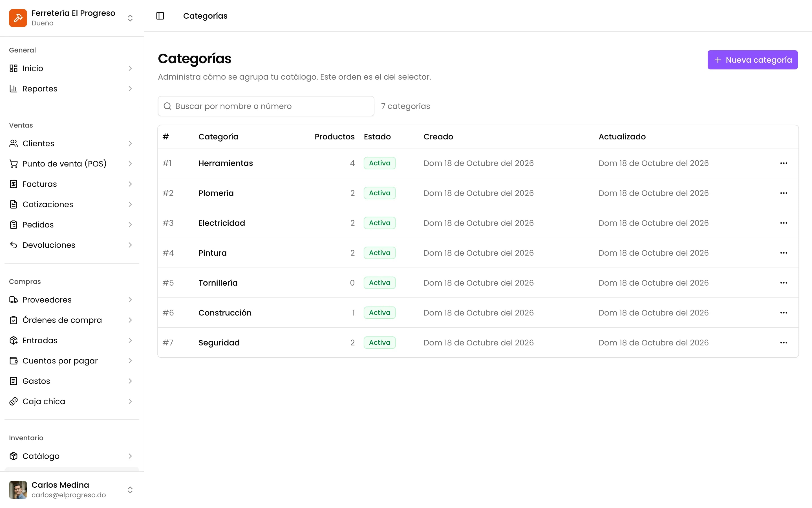
Task: Click the Órdenes de compra clipboard-check icon
Action: point(14,320)
